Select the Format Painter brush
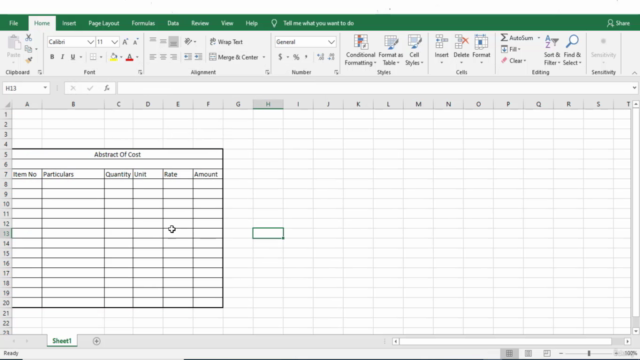The width and height of the screenshot is (640, 360). click(29, 60)
